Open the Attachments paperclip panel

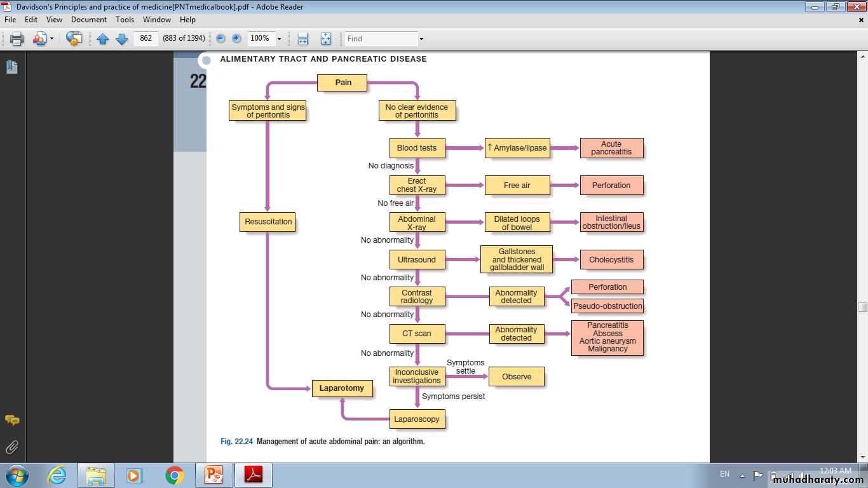[11, 447]
